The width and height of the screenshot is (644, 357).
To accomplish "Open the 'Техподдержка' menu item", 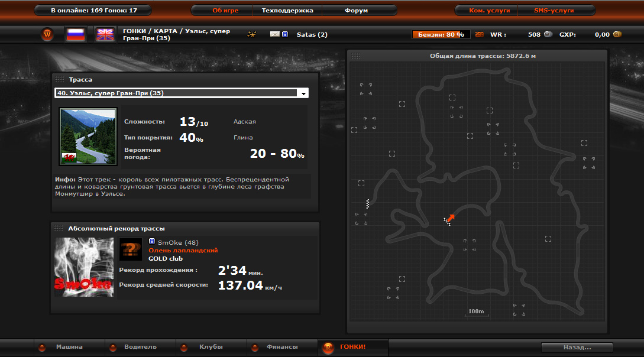I will 287,11.
